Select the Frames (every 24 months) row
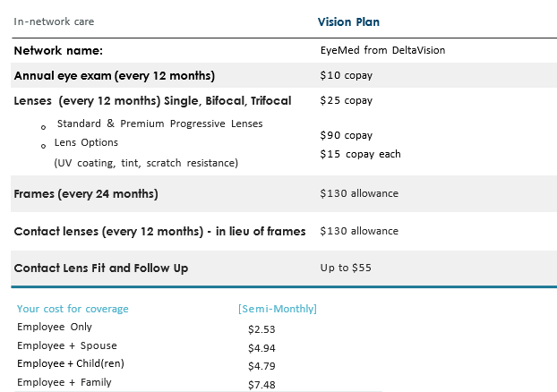 86,193
